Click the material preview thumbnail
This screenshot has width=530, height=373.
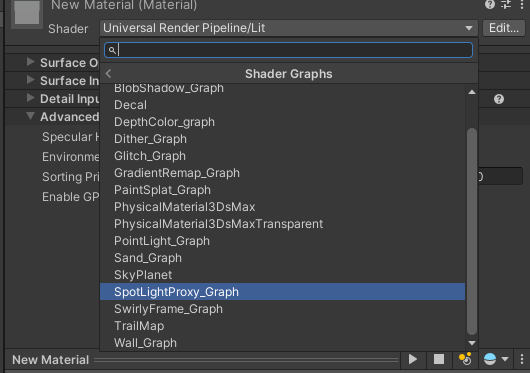tap(27, 14)
